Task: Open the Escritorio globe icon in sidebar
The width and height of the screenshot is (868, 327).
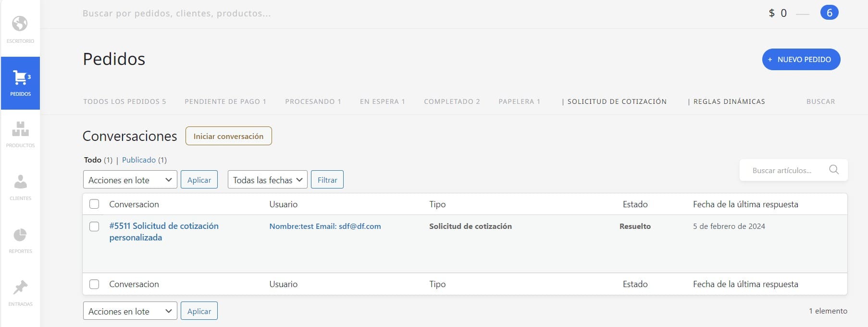Action: (x=20, y=24)
